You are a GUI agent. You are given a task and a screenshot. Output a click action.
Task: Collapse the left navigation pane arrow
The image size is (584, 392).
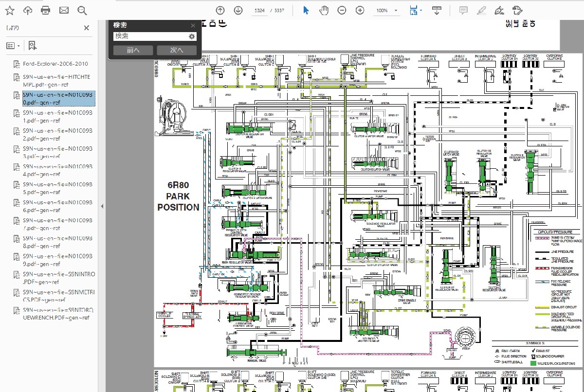click(102, 206)
